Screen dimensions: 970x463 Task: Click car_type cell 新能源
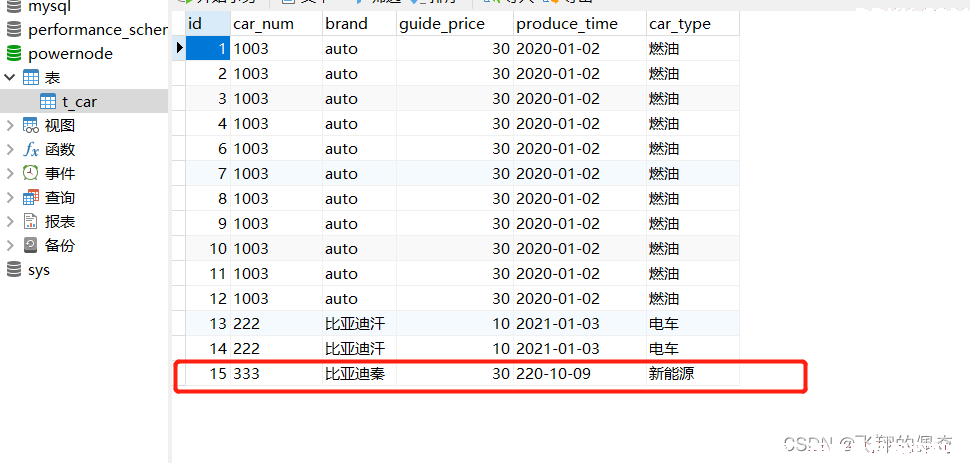[x=693, y=373]
